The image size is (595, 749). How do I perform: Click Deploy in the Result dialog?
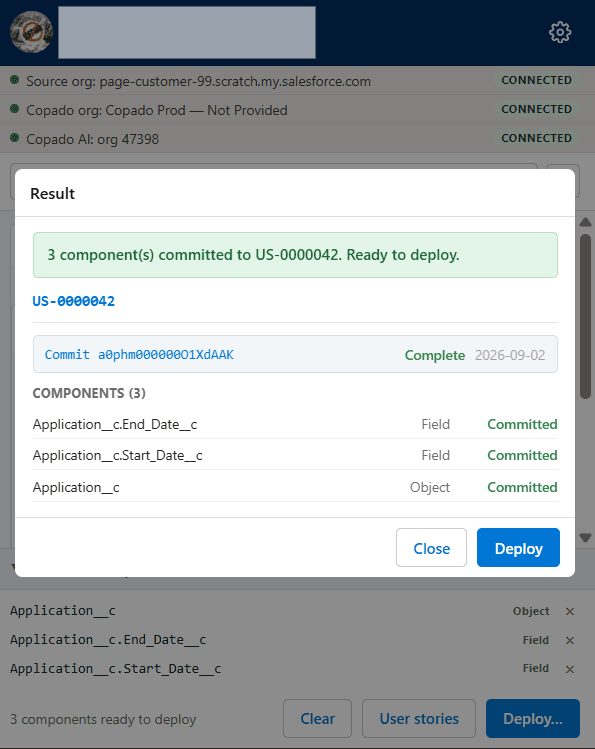(518, 547)
